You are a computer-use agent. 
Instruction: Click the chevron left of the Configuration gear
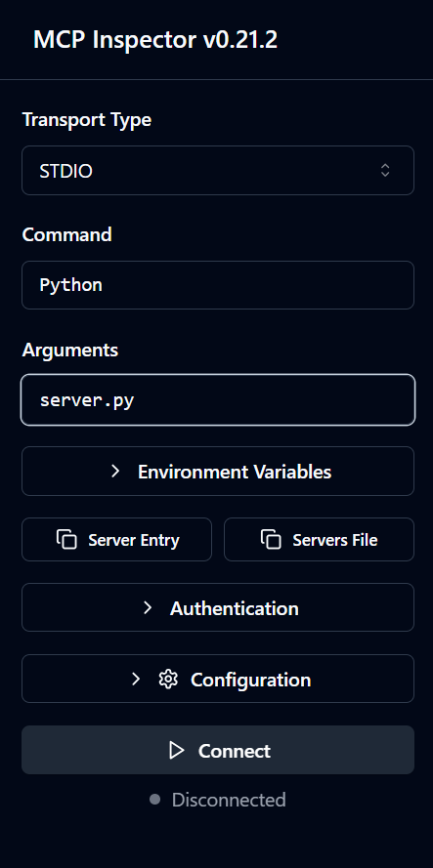coord(136,680)
